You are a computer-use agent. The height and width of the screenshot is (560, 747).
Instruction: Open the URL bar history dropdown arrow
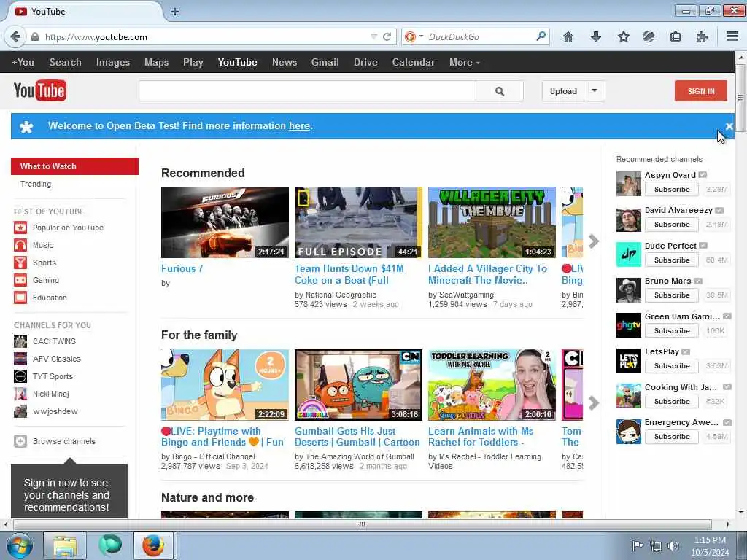coord(373,36)
